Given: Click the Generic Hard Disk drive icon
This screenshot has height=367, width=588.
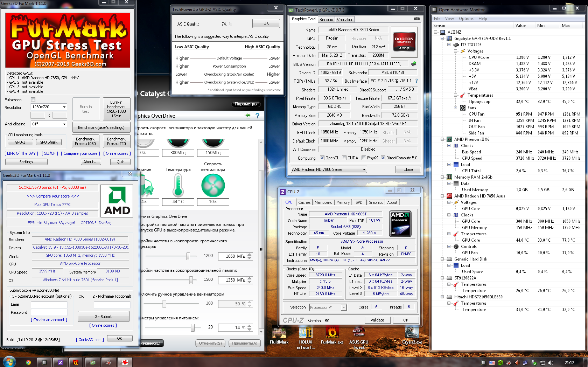Looking at the screenshot, I should click(x=449, y=259).
